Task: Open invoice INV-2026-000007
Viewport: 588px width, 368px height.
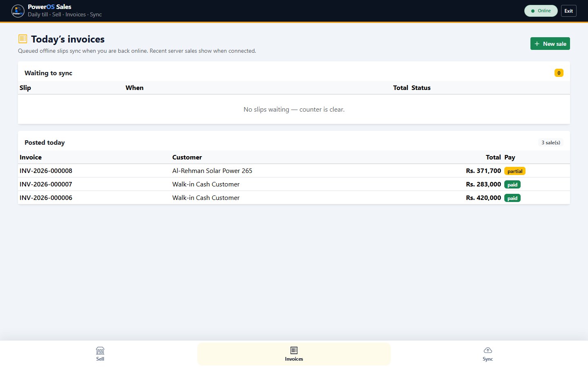Action: point(46,184)
